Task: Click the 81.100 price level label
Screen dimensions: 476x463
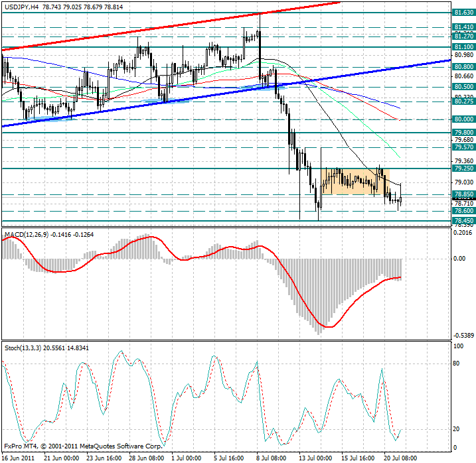Action: coord(463,47)
